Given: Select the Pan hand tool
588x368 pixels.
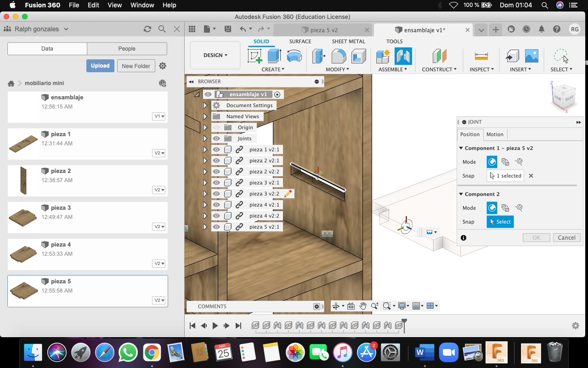Looking at the screenshot, I should tap(363, 306).
